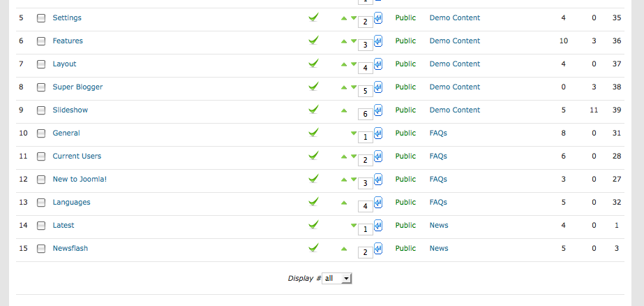Unpublish the Slideshow category via checkmark
Image resolution: width=644 pixels, height=306 pixels.
(313, 110)
